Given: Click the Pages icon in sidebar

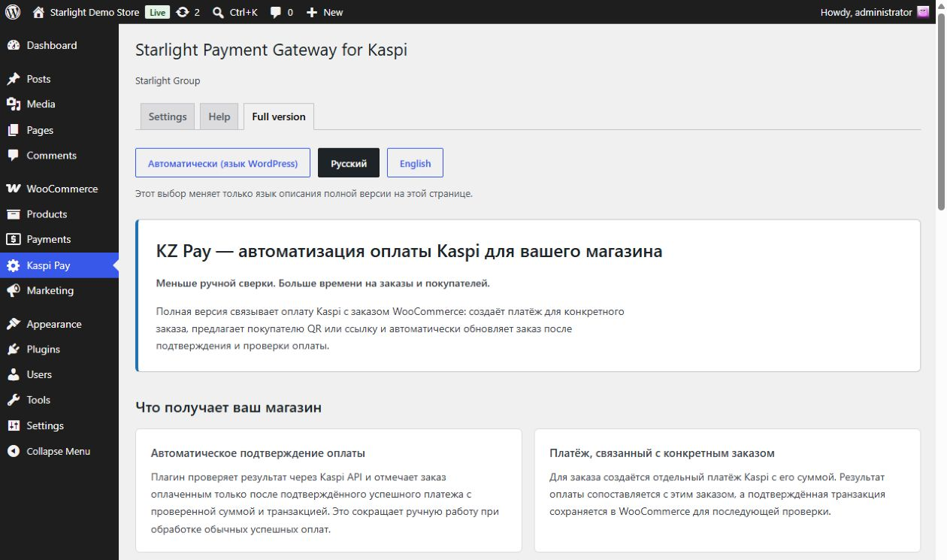Looking at the screenshot, I should pos(13,130).
